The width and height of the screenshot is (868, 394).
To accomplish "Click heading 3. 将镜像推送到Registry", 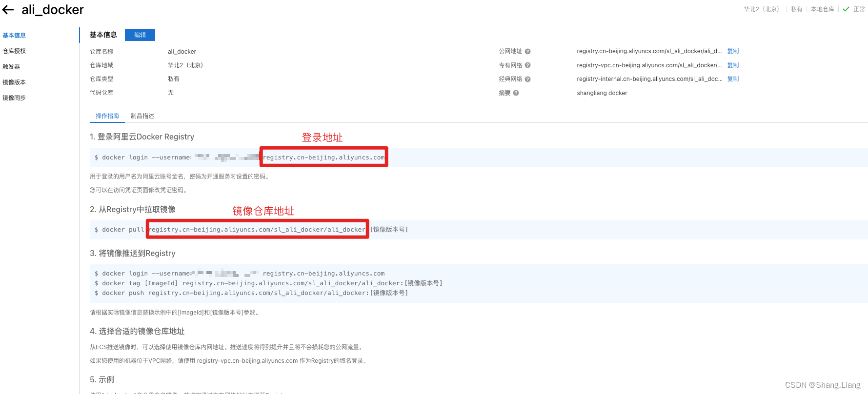I will (x=133, y=254).
